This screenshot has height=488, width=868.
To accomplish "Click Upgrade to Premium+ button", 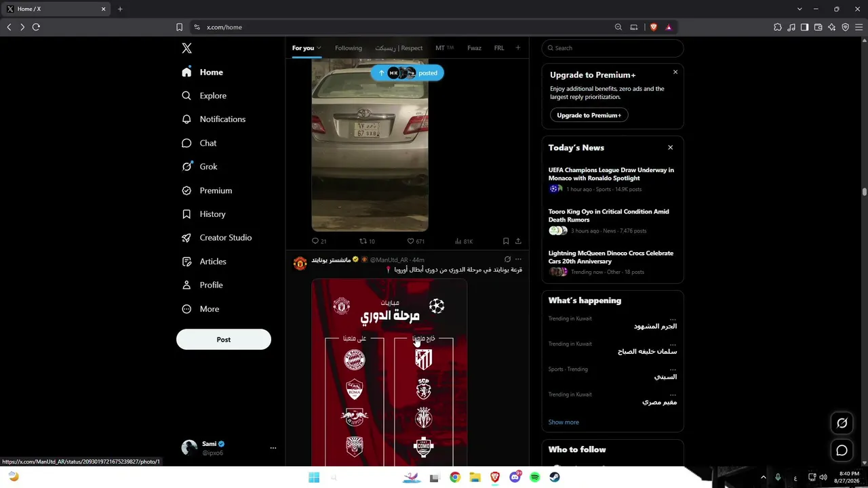I will pyautogui.click(x=589, y=115).
